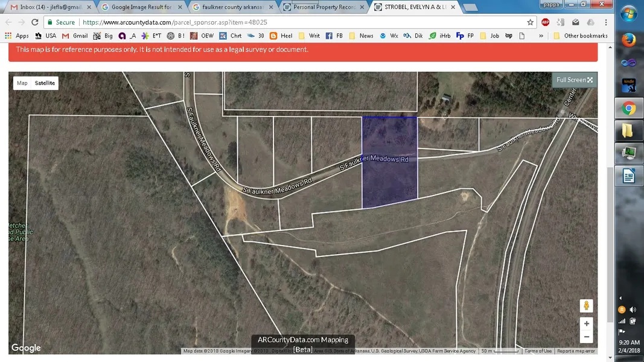Open Chrome's three-dot menu
Viewport: 644px width, 362px height.
click(x=605, y=22)
